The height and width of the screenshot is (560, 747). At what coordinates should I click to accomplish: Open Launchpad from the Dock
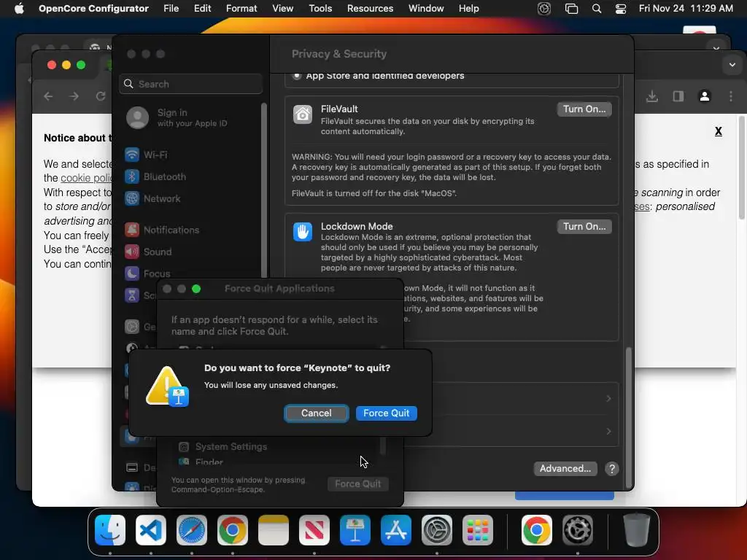pos(477,530)
